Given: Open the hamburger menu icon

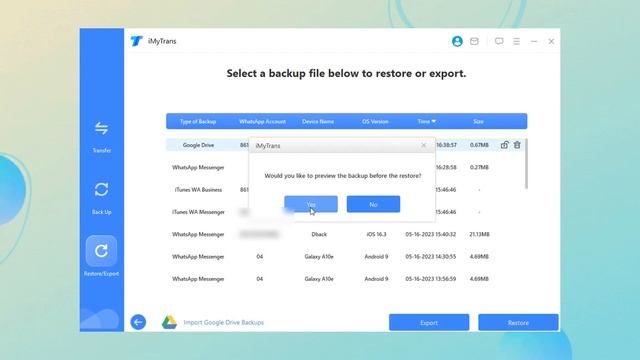Looking at the screenshot, I should 516,41.
